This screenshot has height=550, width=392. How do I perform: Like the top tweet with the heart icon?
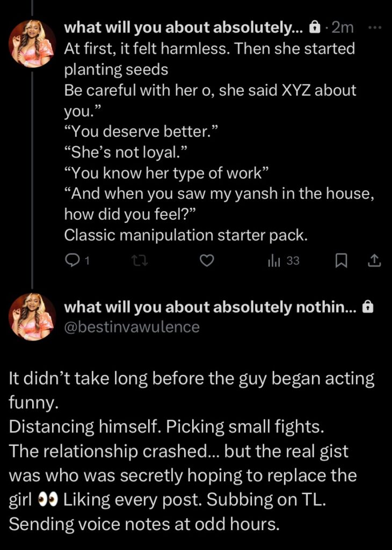207,261
